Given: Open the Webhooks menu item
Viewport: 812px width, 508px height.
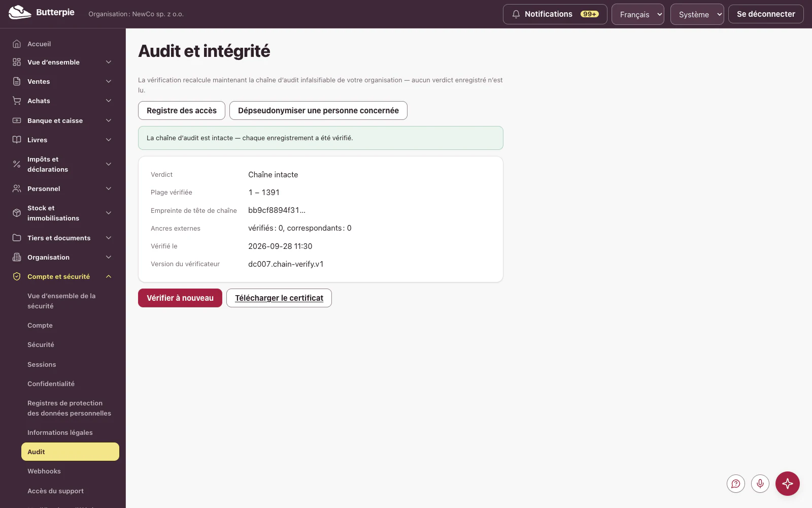Looking at the screenshot, I should (70, 471).
